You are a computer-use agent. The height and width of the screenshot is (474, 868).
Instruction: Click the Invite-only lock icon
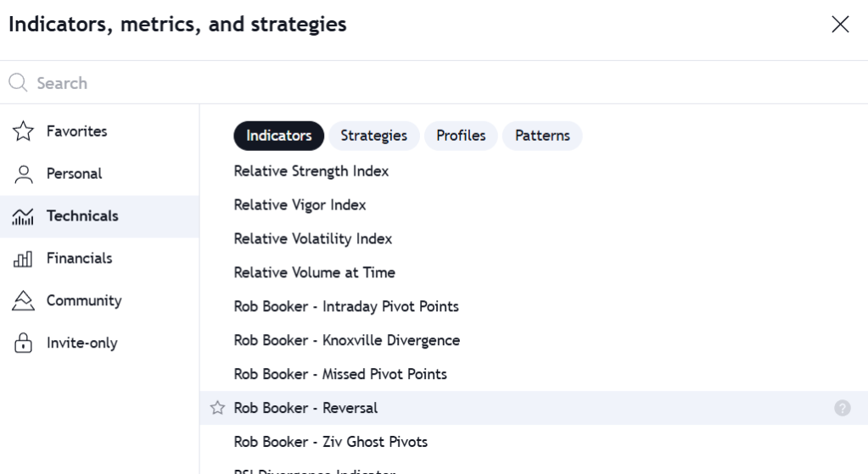23,343
